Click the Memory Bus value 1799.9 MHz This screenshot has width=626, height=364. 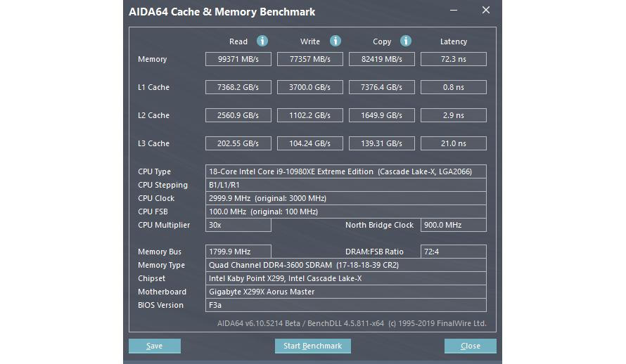coord(238,252)
